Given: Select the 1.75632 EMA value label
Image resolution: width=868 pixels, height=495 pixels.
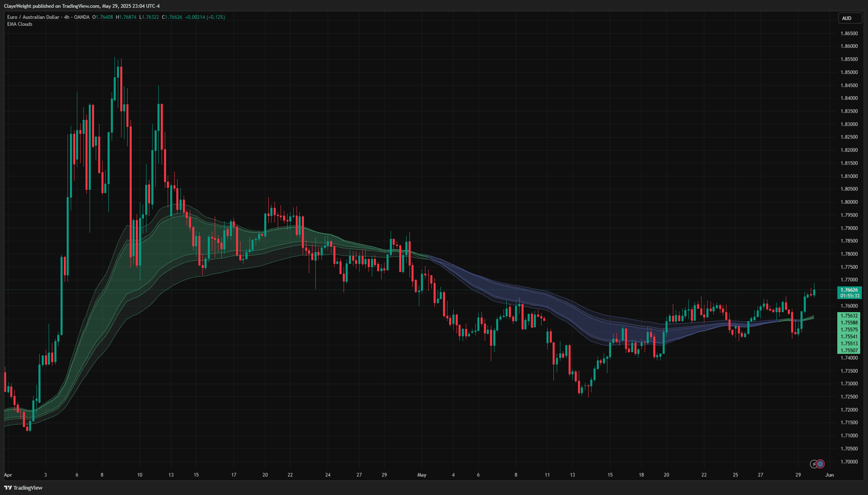Looking at the screenshot, I should coord(849,316).
